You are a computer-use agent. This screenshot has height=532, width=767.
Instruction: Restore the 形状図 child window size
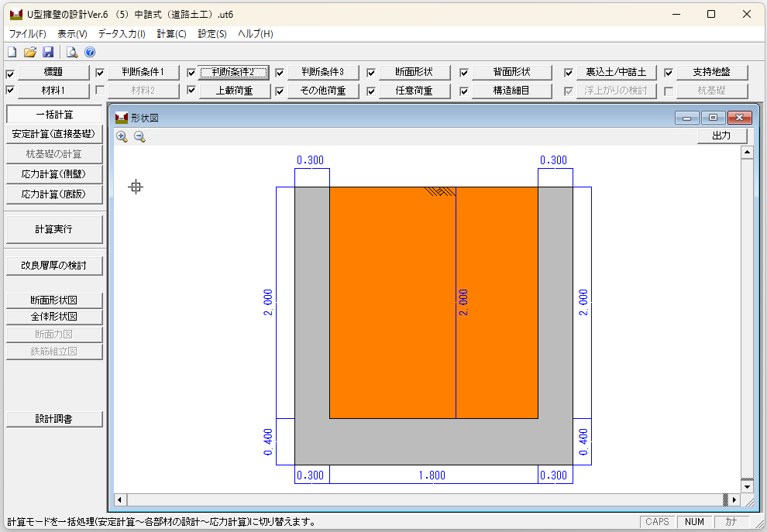click(x=713, y=118)
